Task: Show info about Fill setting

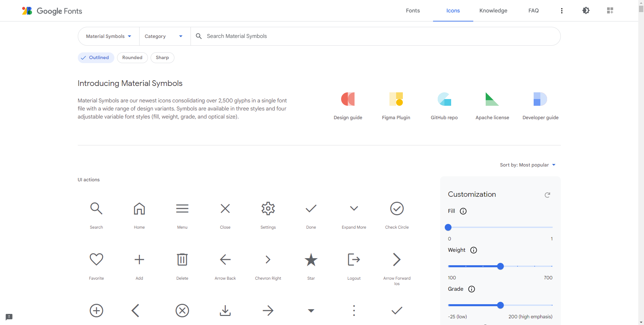Action: [x=463, y=211]
